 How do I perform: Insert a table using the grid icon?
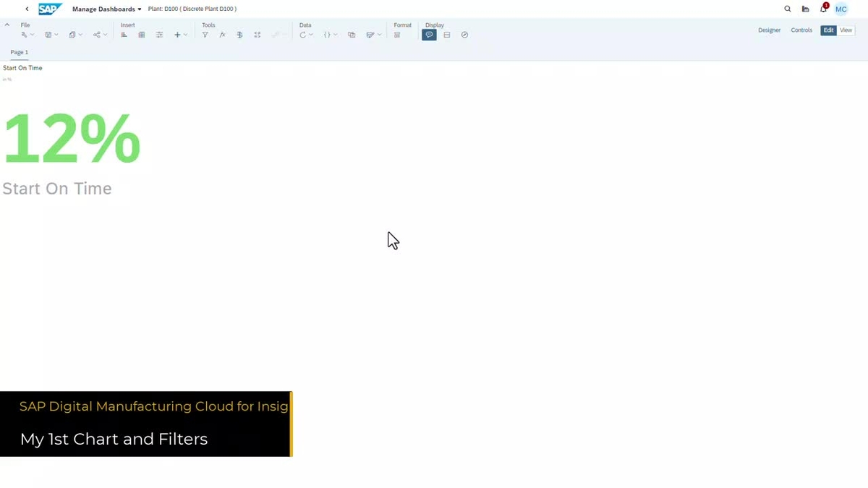click(x=141, y=34)
